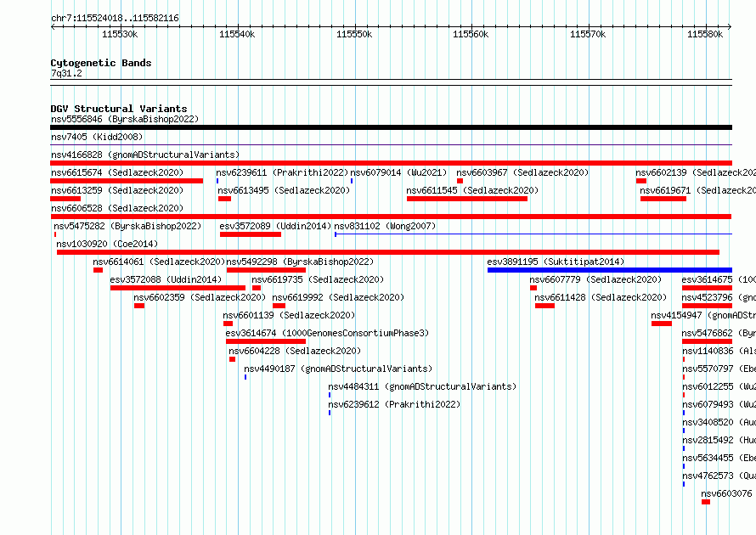Image resolution: width=756 pixels, height=535 pixels.
Task: Open nsv6606528 (Sedlazeck2020) label
Action: [117, 208]
